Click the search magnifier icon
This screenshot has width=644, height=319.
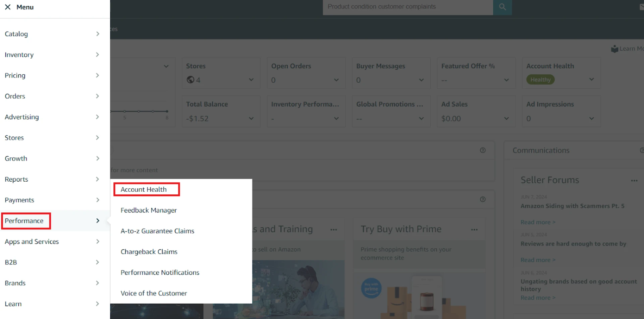coord(502,6)
